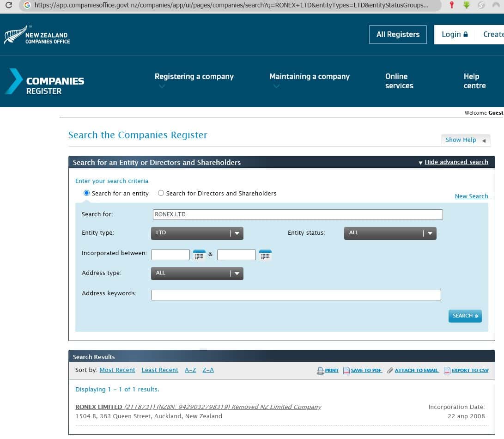
Task: Click the Incorporated between start date field
Action: (x=170, y=255)
